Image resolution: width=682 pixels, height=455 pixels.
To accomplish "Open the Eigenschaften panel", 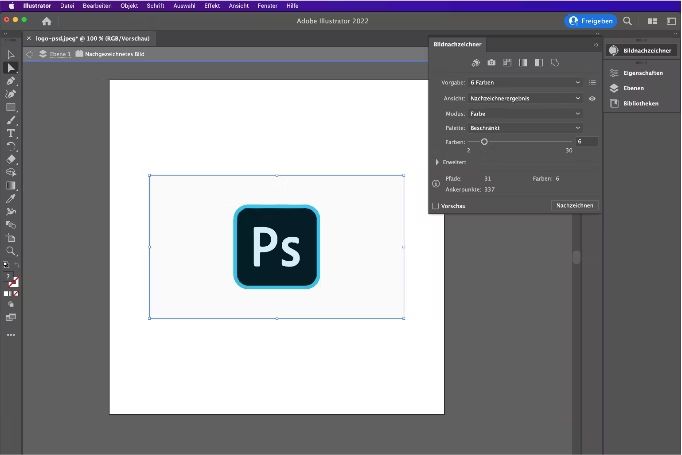I will (x=636, y=73).
